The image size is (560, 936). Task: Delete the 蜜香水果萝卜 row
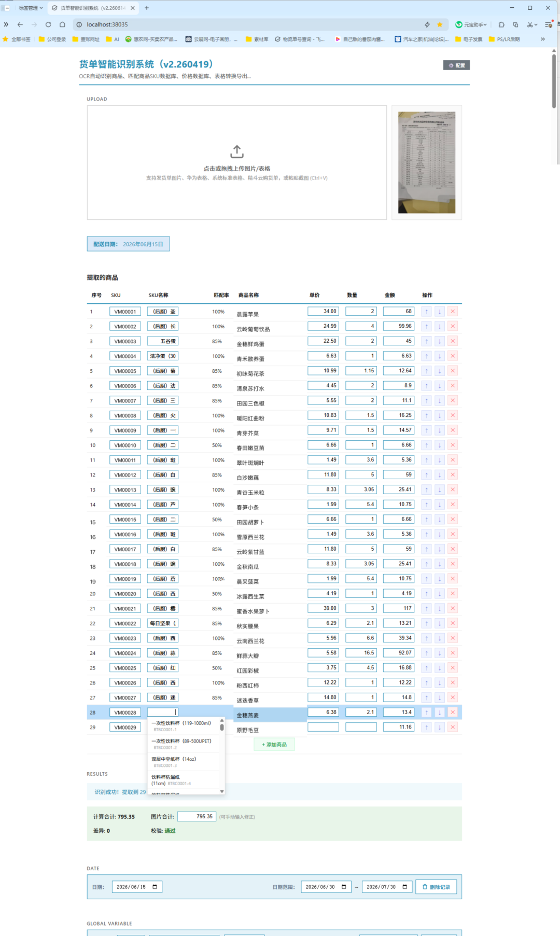(453, 608)
